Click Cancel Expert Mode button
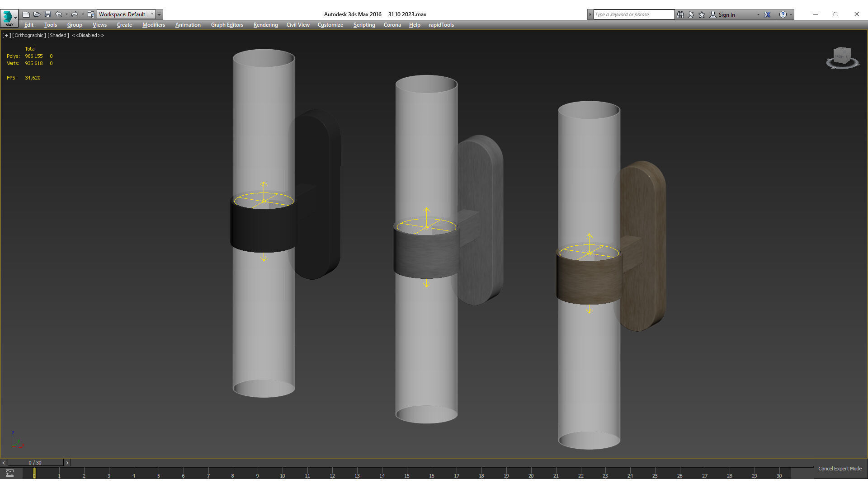The image size is (868, 488). 840,469
